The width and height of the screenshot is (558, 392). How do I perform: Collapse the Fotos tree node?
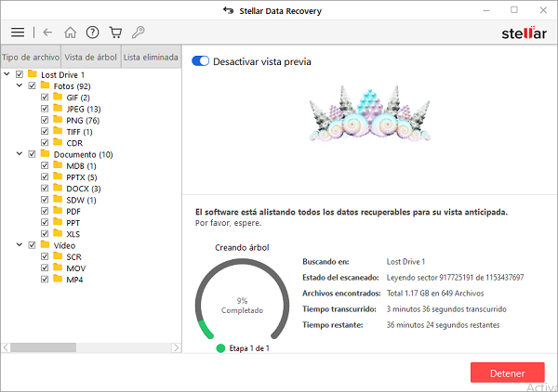pos(20,85)
